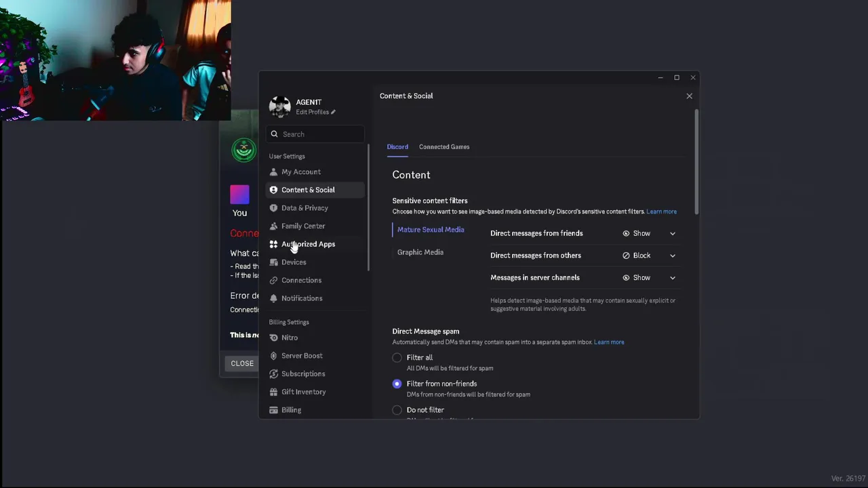868x488 pixels.
Task: Switch to the Discord tab
Action: tap(397, 146)
